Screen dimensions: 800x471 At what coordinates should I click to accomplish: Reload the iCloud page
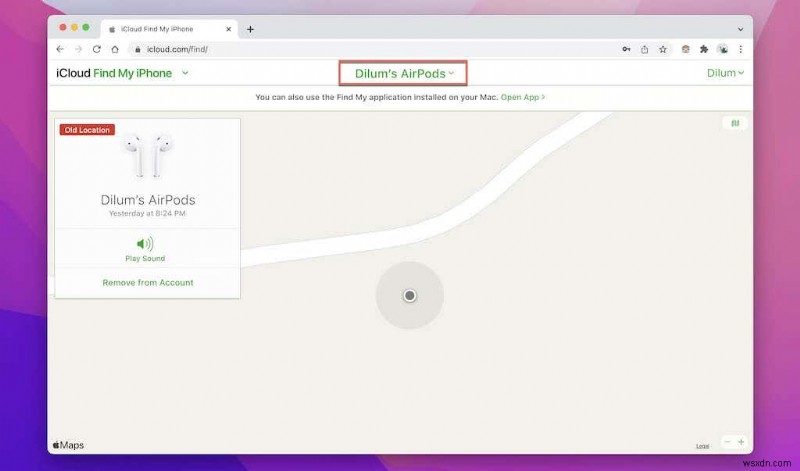96,49
